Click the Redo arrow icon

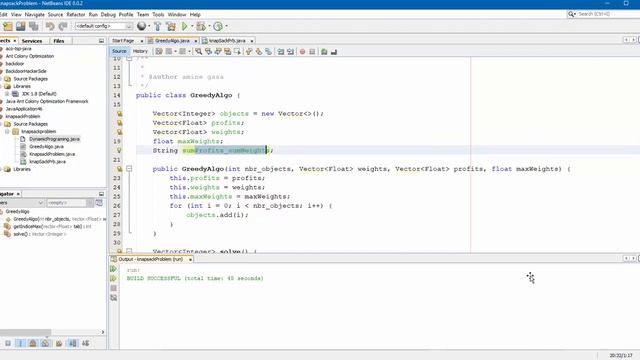pyautogui.click(x=63, y=27)
